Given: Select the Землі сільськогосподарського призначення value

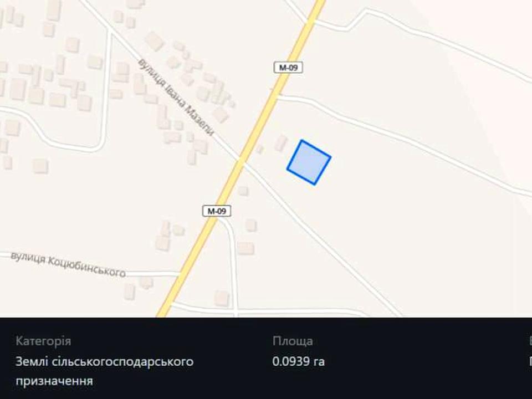Looking at the screenshot, I should [x=105, y=371].
